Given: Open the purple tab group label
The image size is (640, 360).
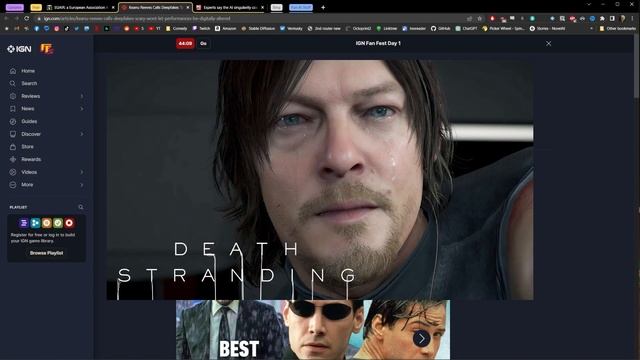Looking at the screenshot, I should pyautogui.click(x=15, y=7).
